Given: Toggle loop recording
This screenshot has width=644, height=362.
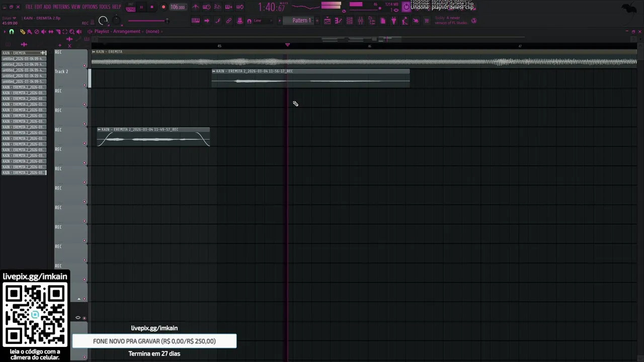Looking at the screenshot, I should [239, 7].
